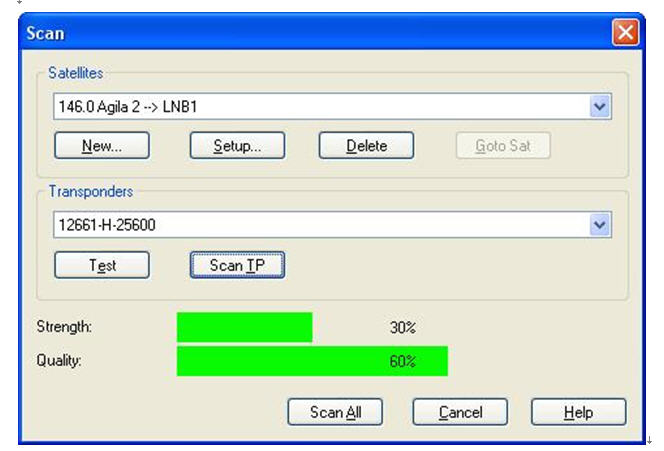Click the Quality signal bar
Image resolution: width=664 pixels, height=451 pixels.
pos(312,361)
